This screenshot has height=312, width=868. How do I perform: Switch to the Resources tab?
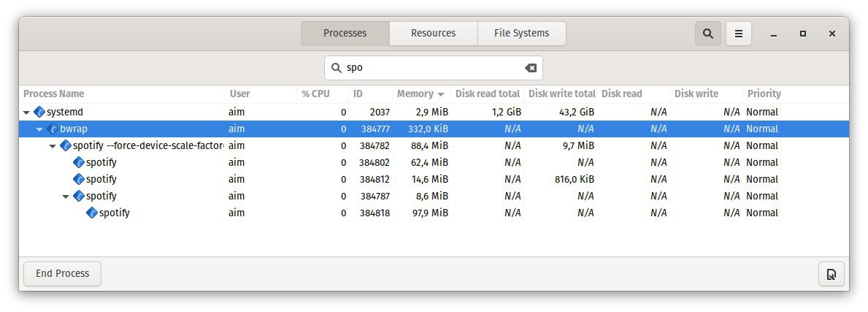click(434, 34)
